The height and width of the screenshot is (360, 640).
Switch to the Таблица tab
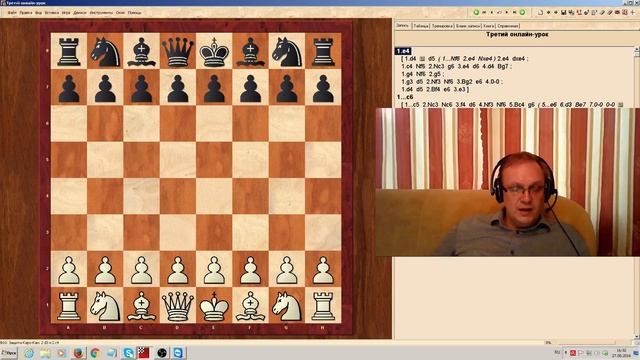click(421, 26)
